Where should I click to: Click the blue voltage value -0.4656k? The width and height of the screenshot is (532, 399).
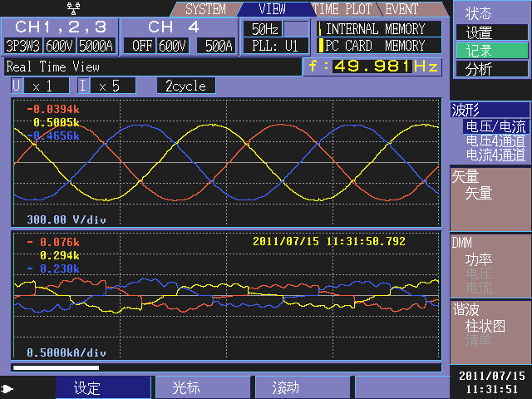pos(53,136)
